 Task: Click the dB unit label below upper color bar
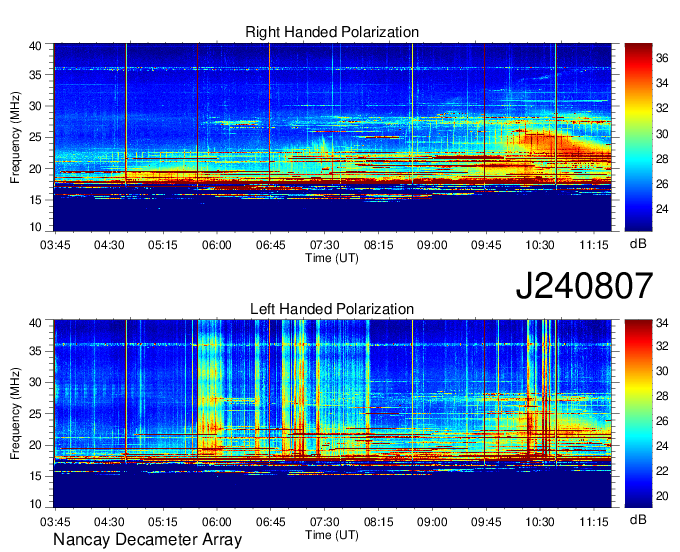click(x=638, y=244)
